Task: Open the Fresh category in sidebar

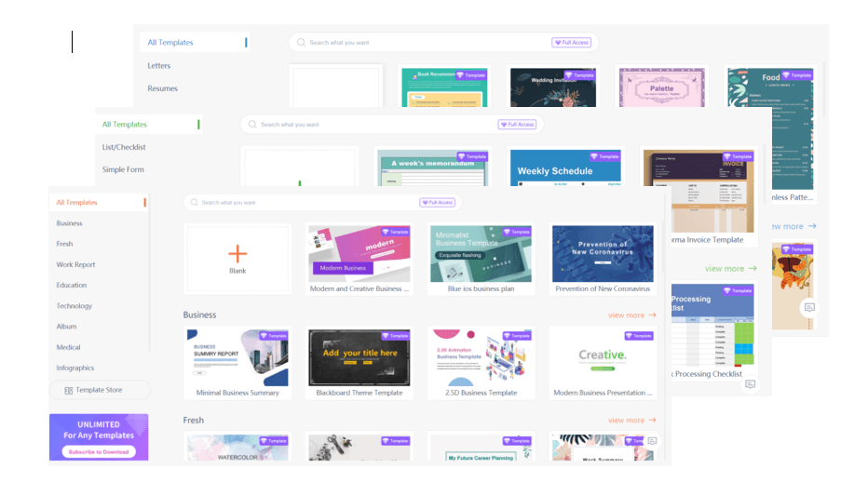Action: pyautogui.click(x=64, y=244)
